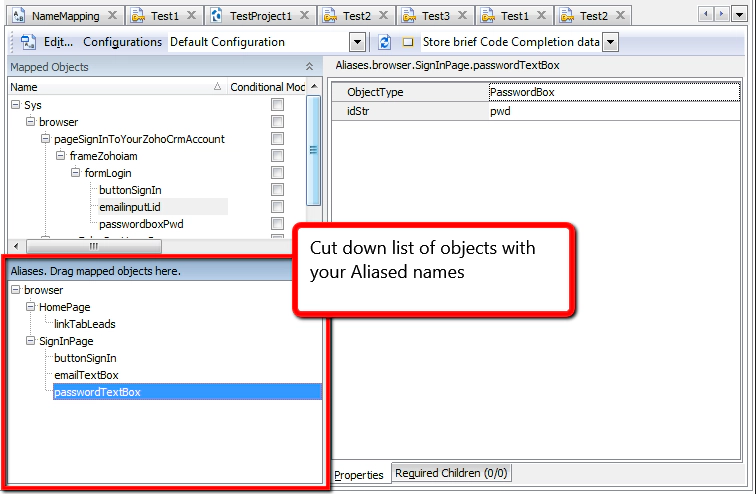Image resolution: width=756 pixels, height=494 pixels.
Task: Toggle checkbox for frameZohoiam
Action: click(277, 156)
